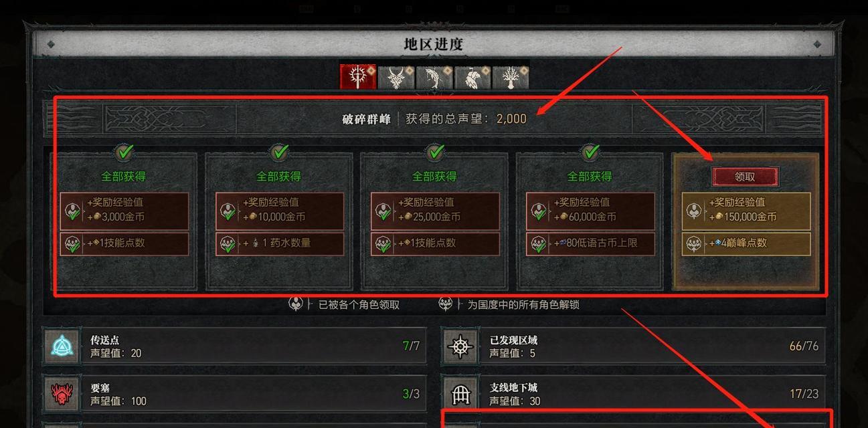
Task: Choose the white tree region tab
Action: (510, 77)
